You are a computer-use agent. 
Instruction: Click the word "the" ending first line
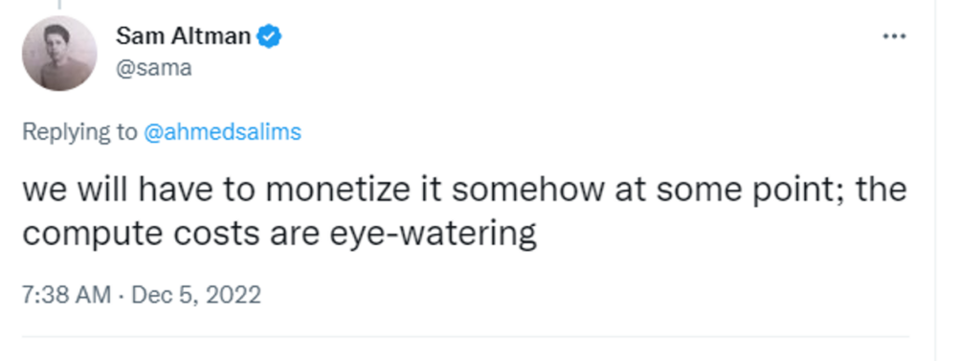pyautogui.click(x=881, y=191)
